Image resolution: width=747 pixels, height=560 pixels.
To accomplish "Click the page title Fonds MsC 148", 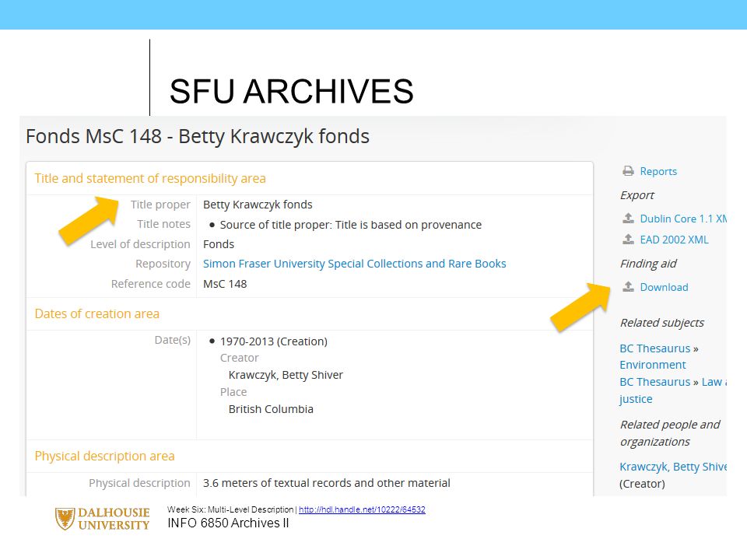I will coord(197,136).
